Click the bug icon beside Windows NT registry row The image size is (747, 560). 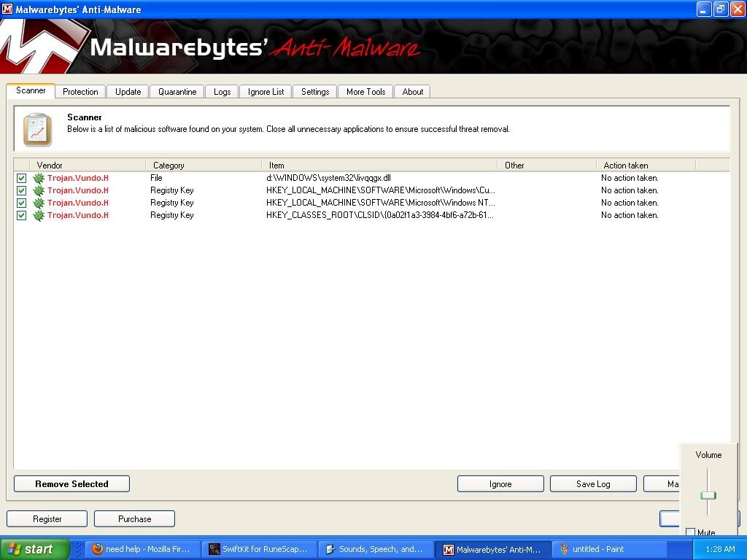(39, 203)
